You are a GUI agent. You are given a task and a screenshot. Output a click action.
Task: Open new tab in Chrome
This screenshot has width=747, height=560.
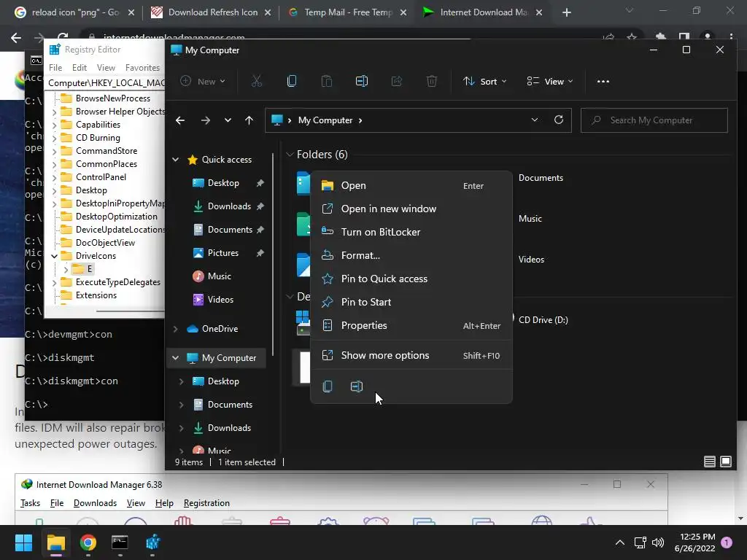click(566, 12)
